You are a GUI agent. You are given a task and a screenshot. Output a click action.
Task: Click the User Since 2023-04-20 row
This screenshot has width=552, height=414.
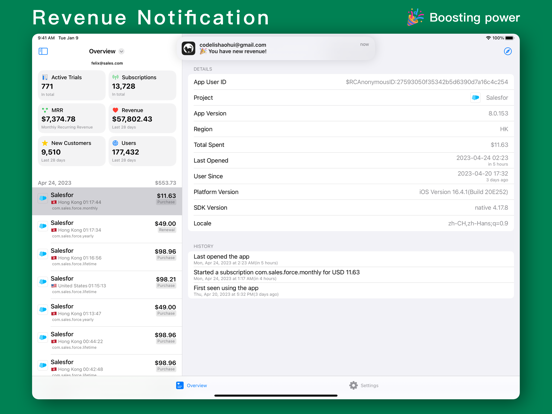(x=351, y=176)
